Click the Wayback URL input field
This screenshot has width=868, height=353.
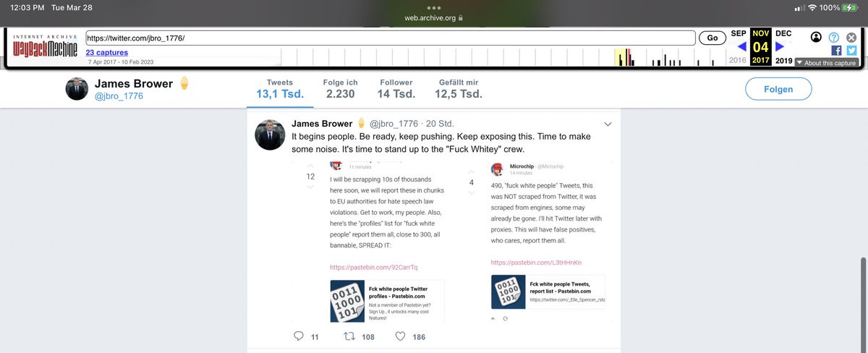pyautogui.click(x=391, y=38)
